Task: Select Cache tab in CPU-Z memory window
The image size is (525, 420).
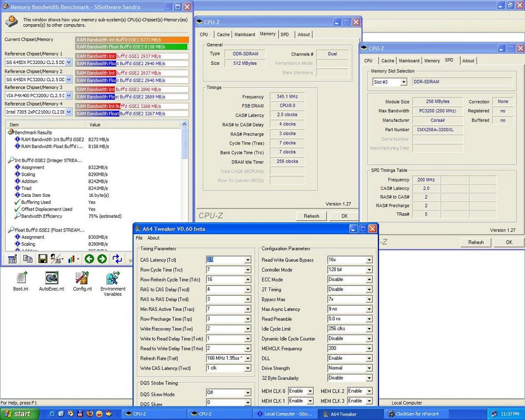Action: 223,34
